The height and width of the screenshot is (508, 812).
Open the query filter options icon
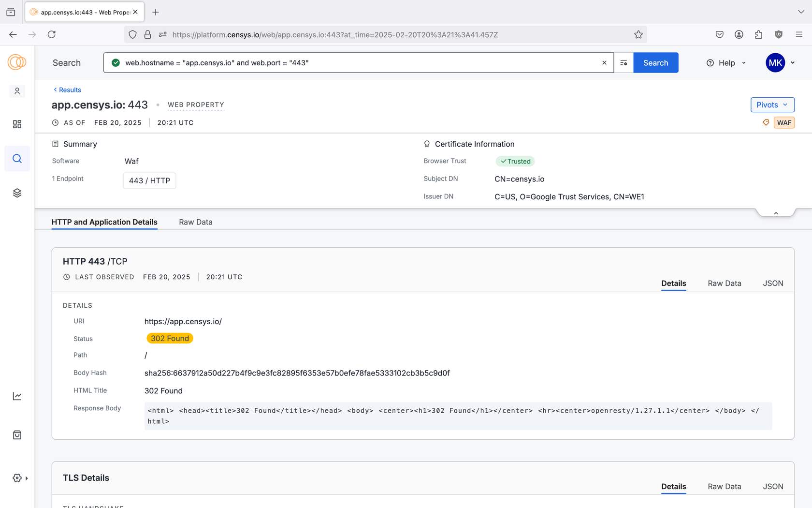pyautogui.click(x=623, y=63)
